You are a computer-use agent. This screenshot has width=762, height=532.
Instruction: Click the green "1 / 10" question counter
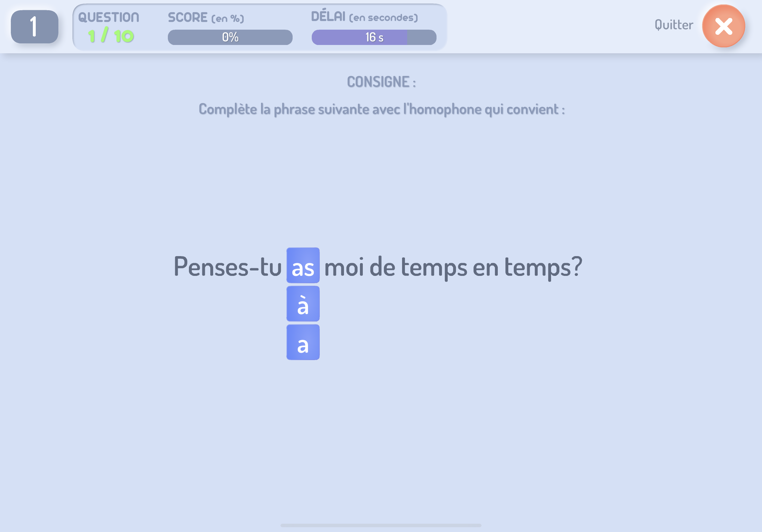tap(111, 36)
